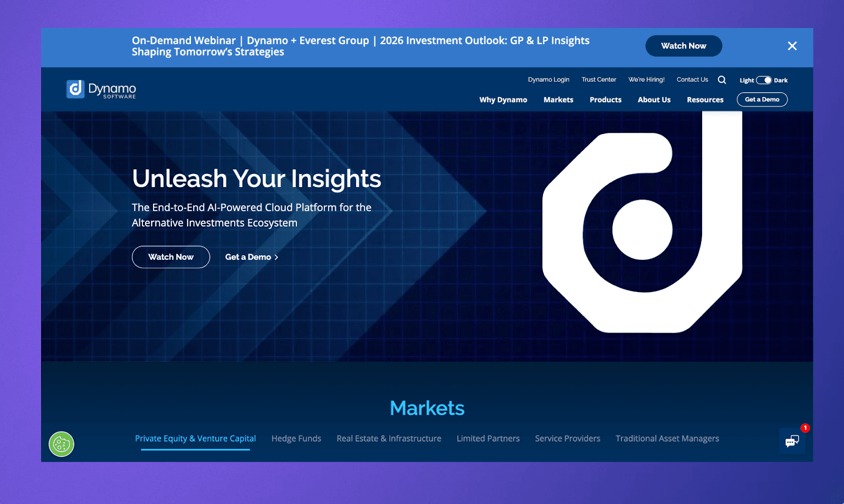Click the Light label beside theme switch
The width and height of the screenshot is (844, 504).
point(746,80)
